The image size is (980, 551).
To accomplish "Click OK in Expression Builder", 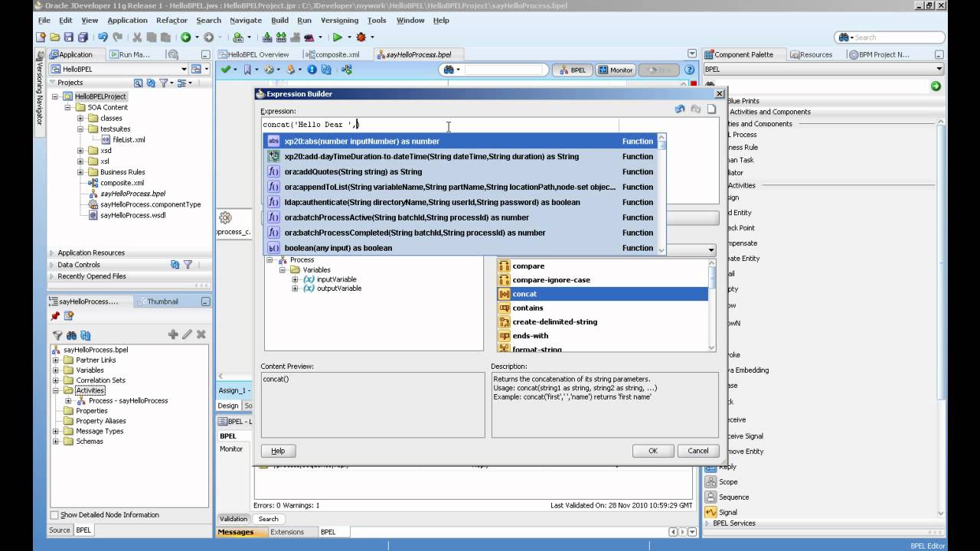I will tap(653, 451).
